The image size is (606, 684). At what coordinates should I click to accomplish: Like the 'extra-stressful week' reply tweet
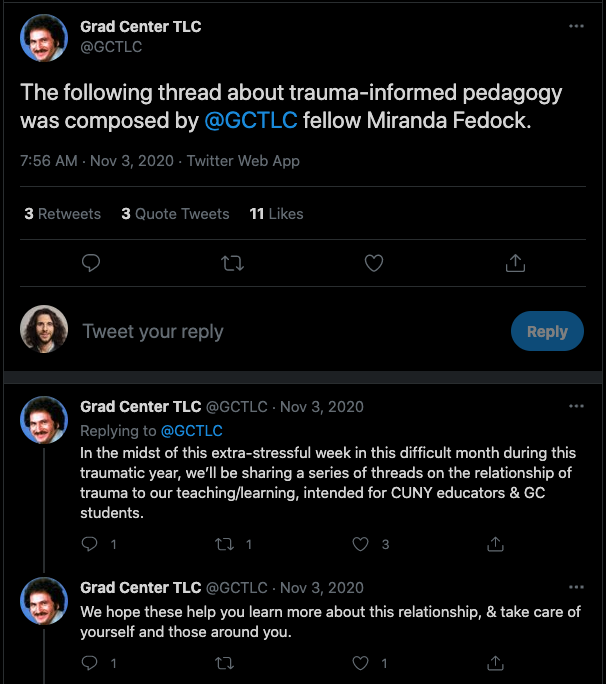point(361,544)
